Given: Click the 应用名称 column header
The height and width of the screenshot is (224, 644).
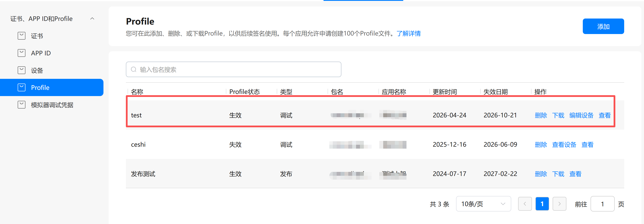Looking at the screenshot, I should click(394, 92).
